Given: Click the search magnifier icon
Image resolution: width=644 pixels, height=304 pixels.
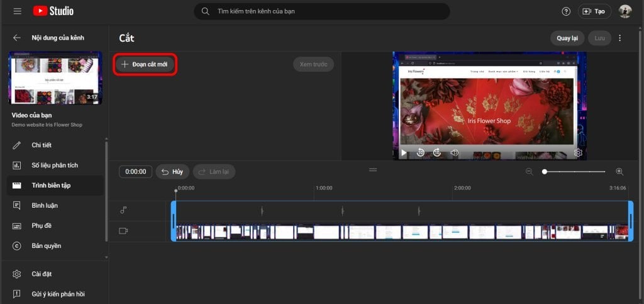Looking at the screenshot, I should tap(206, 11).
